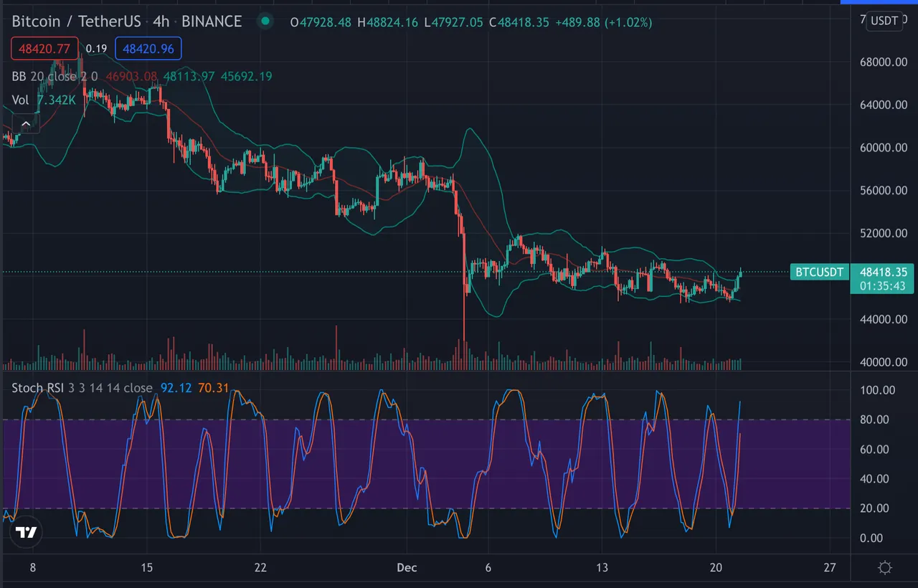Screen dimensions: 918x588
Task: Click the 80.00 Stoch RSI axis label
Action: tap(874, 419)
